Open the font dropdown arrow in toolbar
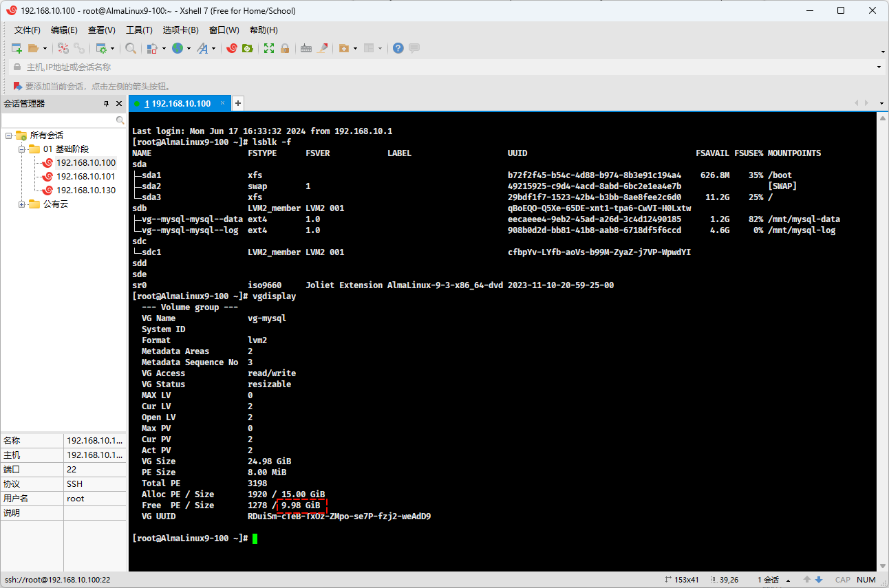This screenshot has height=588, width=889. click(x=213, y=48)
